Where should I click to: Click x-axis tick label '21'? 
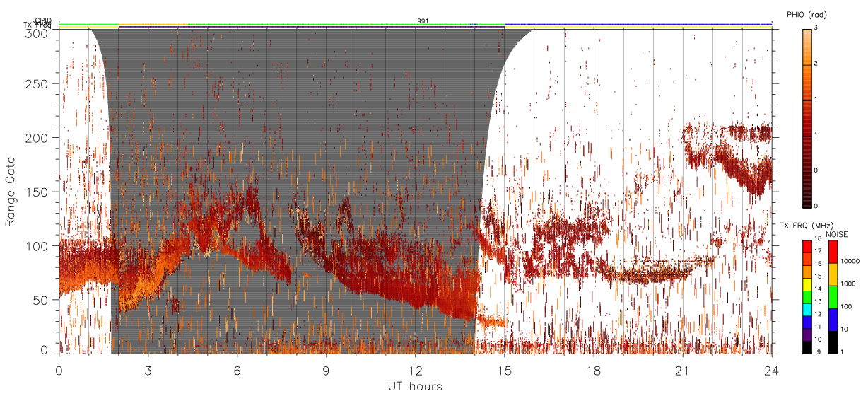(683, 371)
